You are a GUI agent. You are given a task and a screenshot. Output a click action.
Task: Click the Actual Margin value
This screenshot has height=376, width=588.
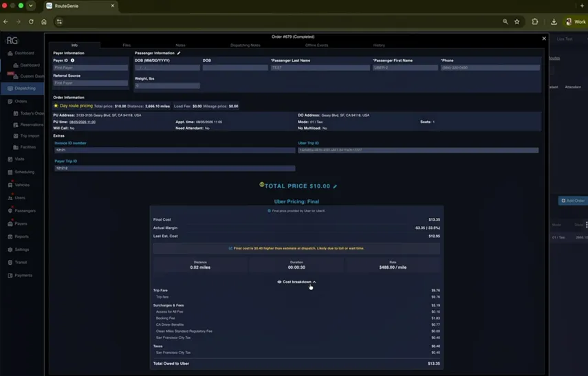click(427, 228)
